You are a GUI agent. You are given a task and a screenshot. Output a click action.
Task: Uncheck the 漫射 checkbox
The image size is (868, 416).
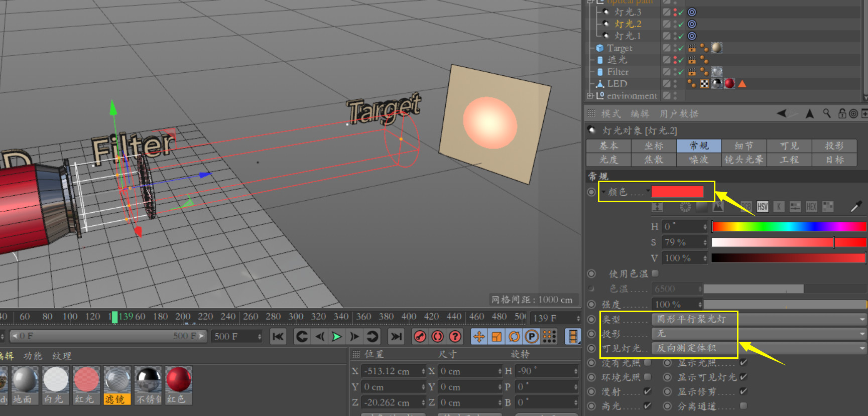648,391
